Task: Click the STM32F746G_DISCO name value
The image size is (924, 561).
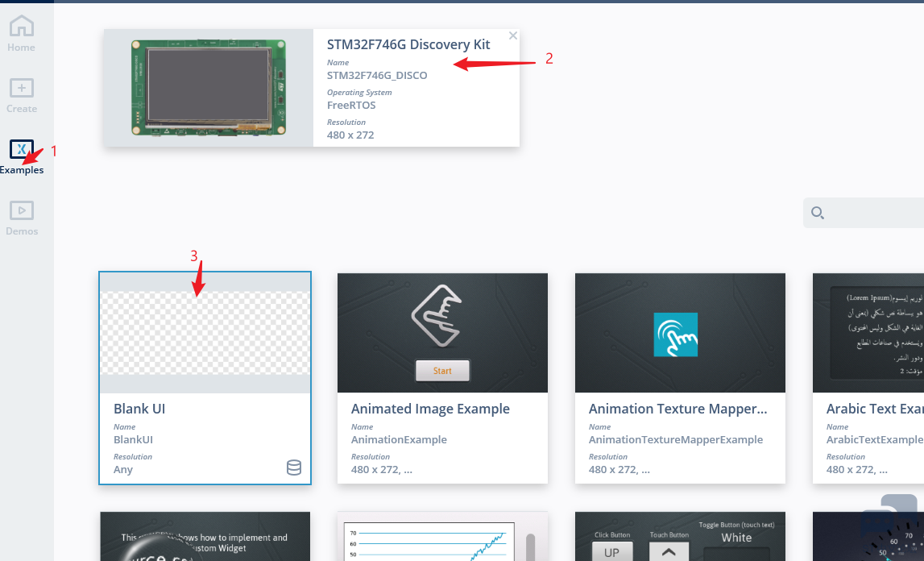Action: pyautogui.click(x=377, y=76)
